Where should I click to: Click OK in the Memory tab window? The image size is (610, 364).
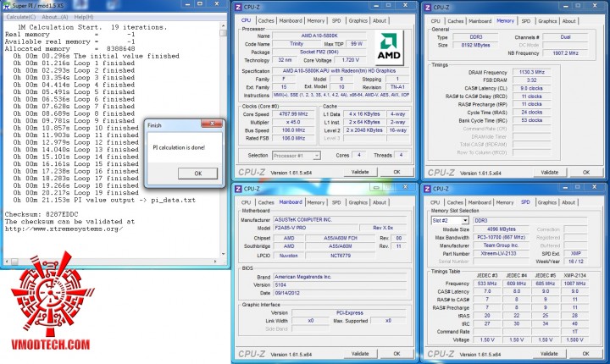[586, 173]
